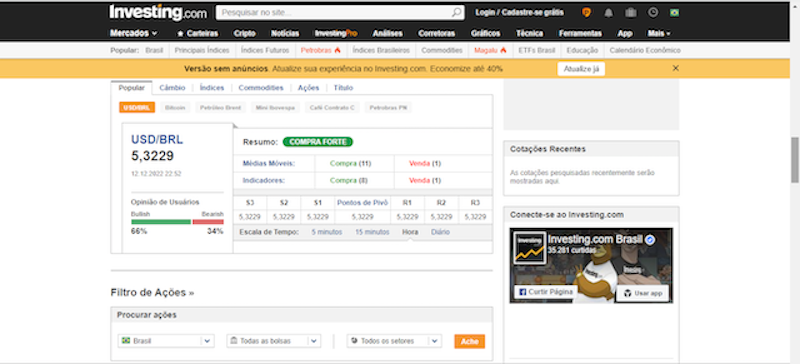Open the notifications bell icon
The width and height of the screenshot is (800, 364).
click(609, 13)
